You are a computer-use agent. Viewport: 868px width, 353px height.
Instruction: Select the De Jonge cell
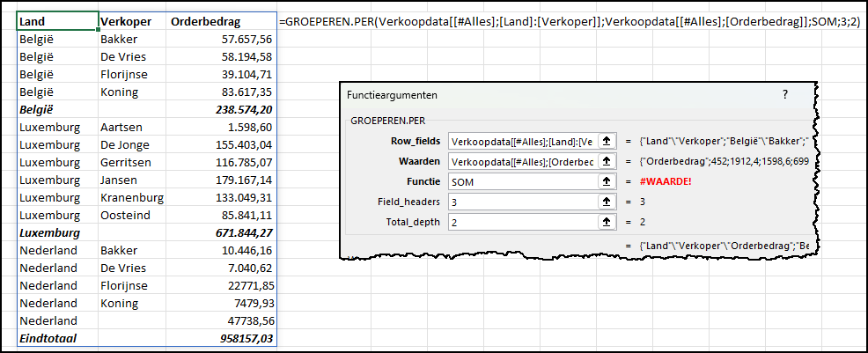coord(134,145)
